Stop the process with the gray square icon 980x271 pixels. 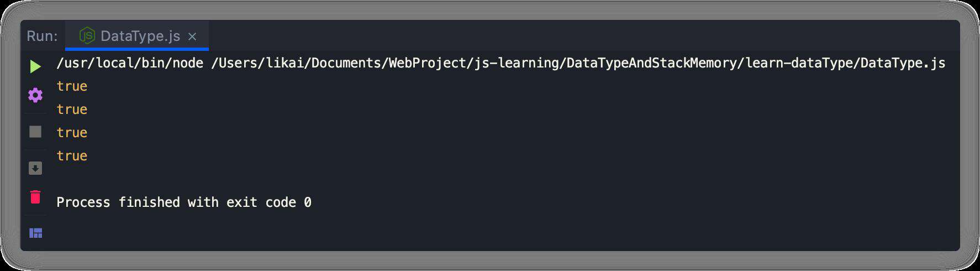(x=35, y=132)
